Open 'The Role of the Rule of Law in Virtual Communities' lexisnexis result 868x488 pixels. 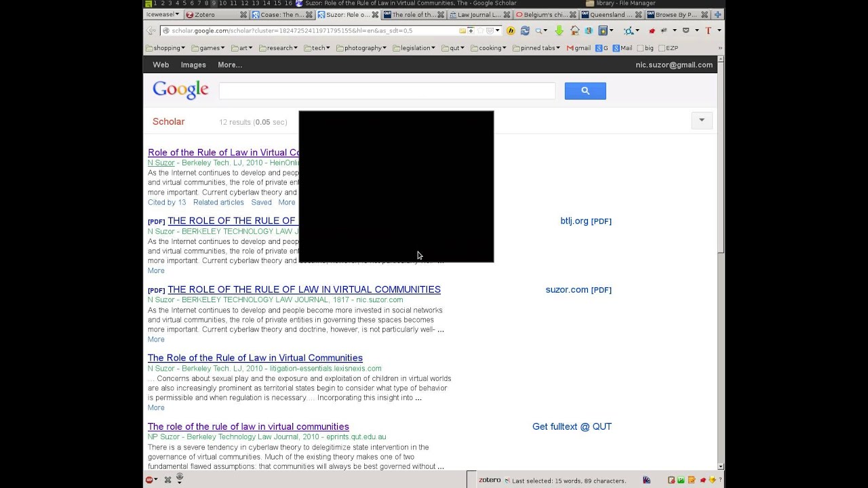pos(255,358)
